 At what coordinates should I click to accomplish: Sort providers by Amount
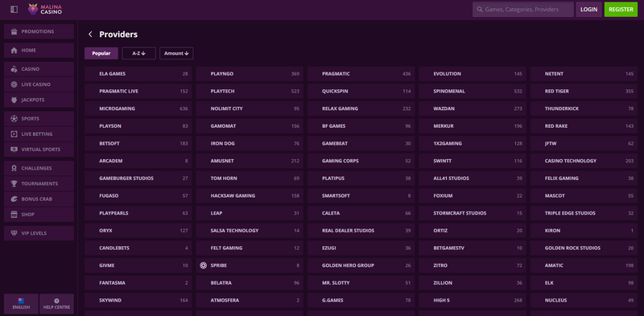pyautogui.click(x=176, y=53)
